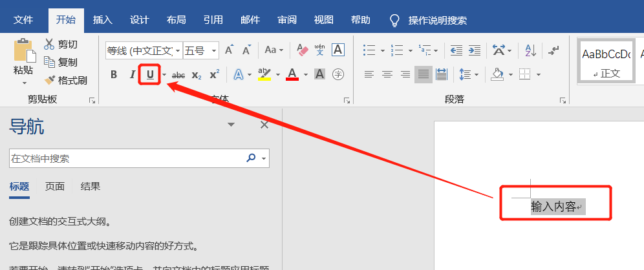The image size is (644, 270).
Task: Open the change case Aa dropdown
Action: [x=274, y=50]
